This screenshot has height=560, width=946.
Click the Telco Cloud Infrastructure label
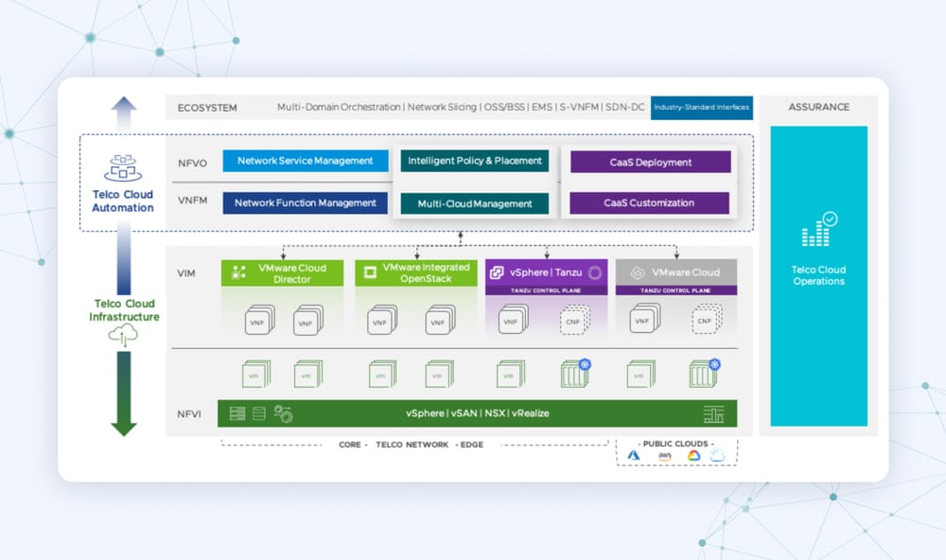click(124, 310)
